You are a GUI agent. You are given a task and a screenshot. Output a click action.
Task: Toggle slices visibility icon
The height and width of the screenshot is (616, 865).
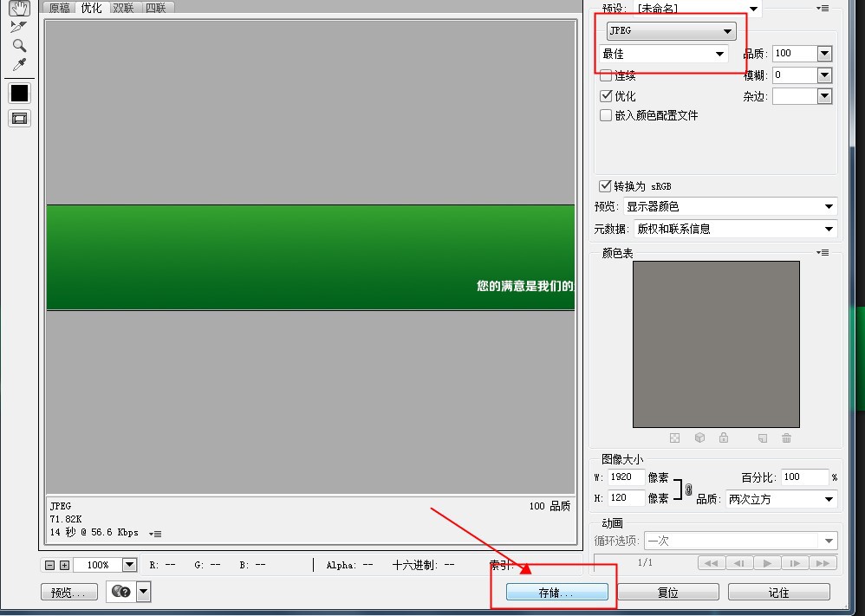pyautogui.click(x=19, y=118)
